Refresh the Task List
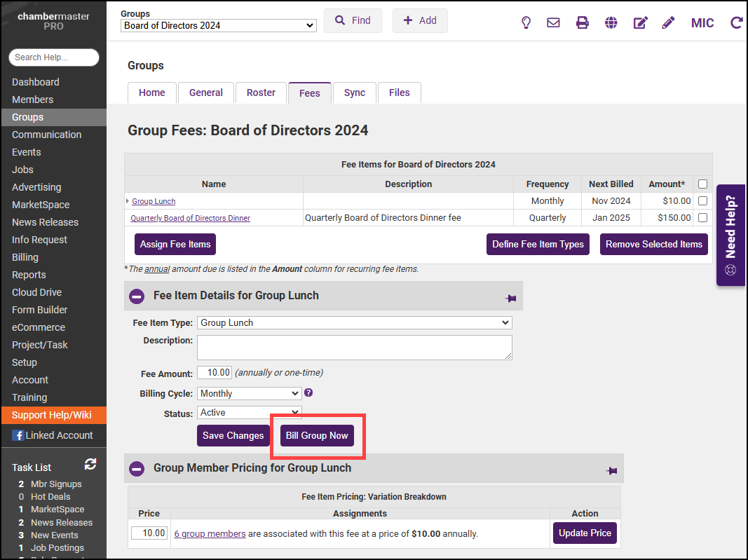The width and height of the screenshot is (748, 560). (x=90, y=464)
